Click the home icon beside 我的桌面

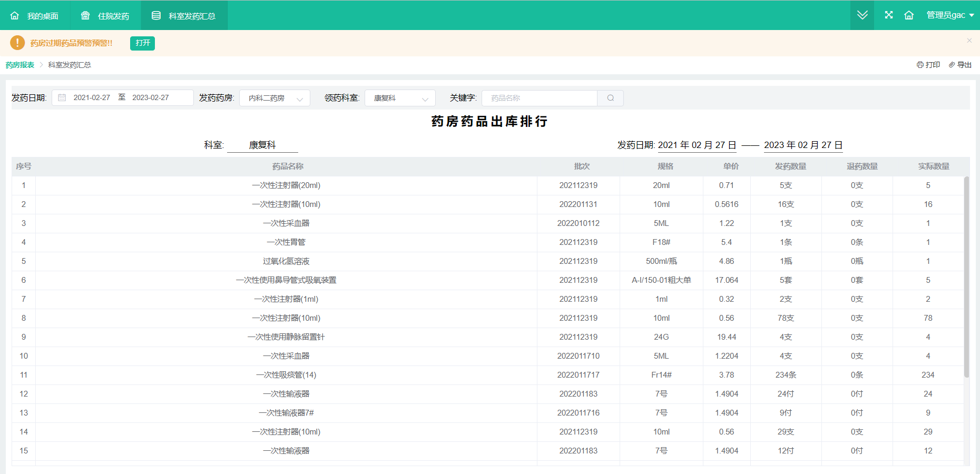(x=15, y=16)
